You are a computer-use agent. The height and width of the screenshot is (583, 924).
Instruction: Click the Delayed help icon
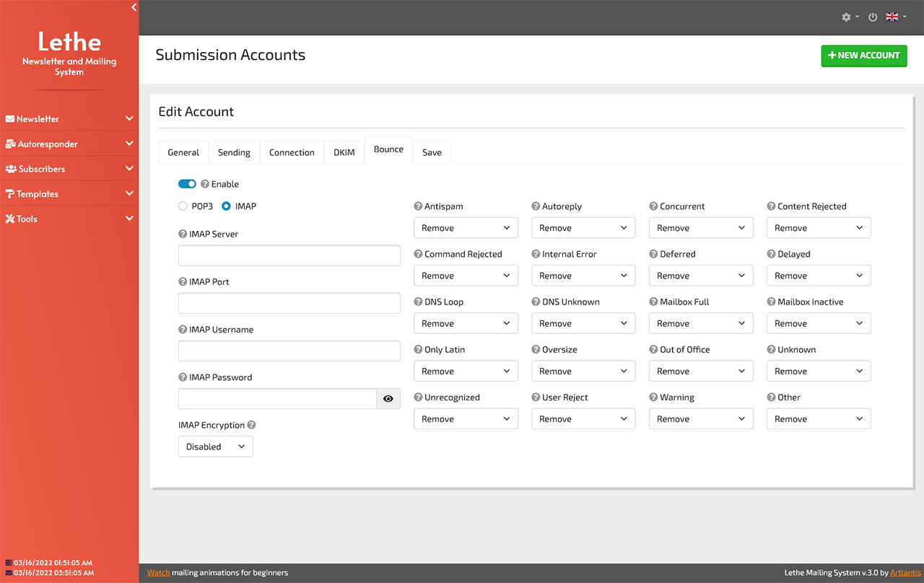(x=771, y=254)
